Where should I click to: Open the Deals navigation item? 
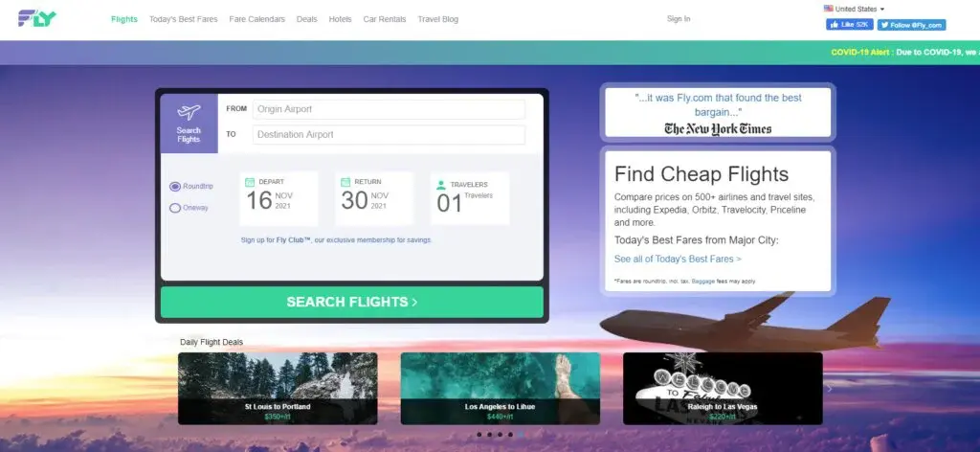[307, 19]
